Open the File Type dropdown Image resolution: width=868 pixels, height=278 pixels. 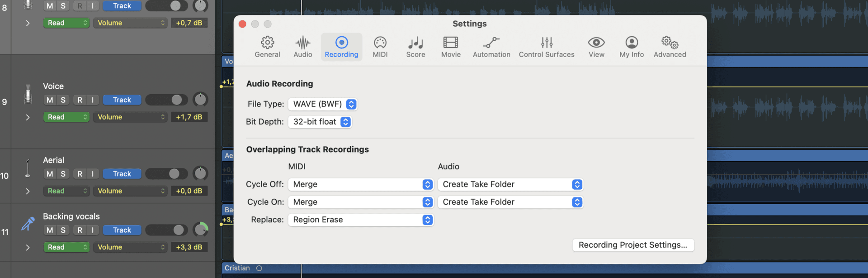pyautogui.click(x=322, y=104)
